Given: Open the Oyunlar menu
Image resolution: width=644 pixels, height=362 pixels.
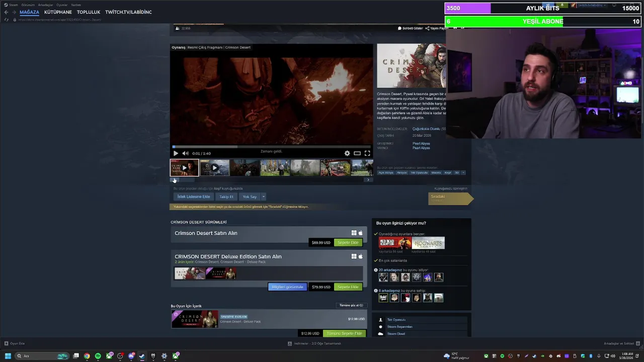Looking at the screenshot, I should click(62, 5).
